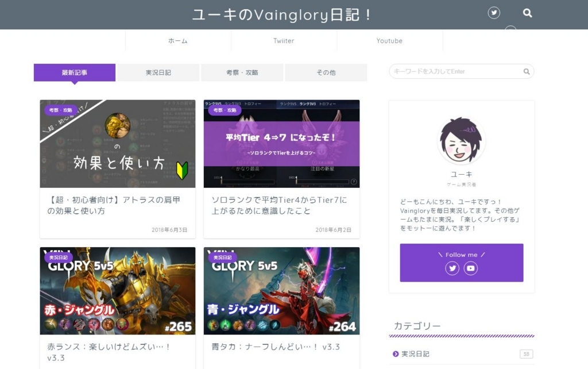Open the 実況日記 category link in sidebar
Viewport: 588px width, 369px height.
(x=416, y=353)
